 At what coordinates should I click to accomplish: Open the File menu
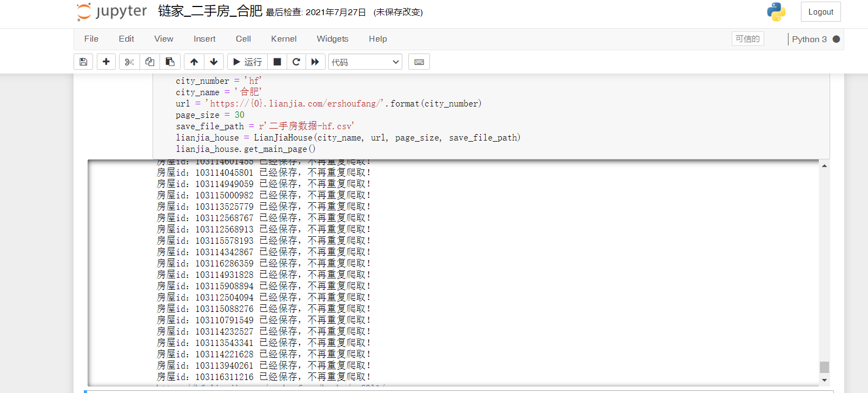[x=91, y=39]
